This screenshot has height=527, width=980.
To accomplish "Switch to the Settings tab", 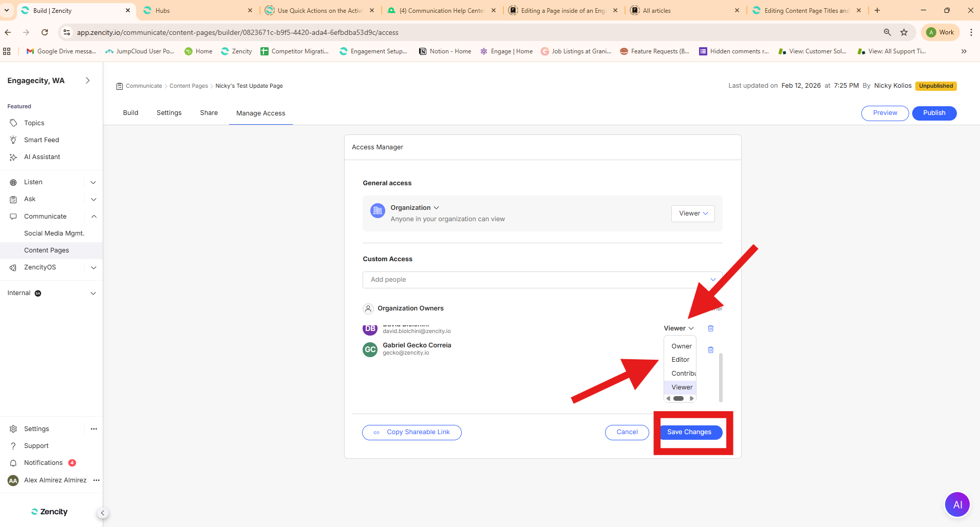I will [169, 113].
